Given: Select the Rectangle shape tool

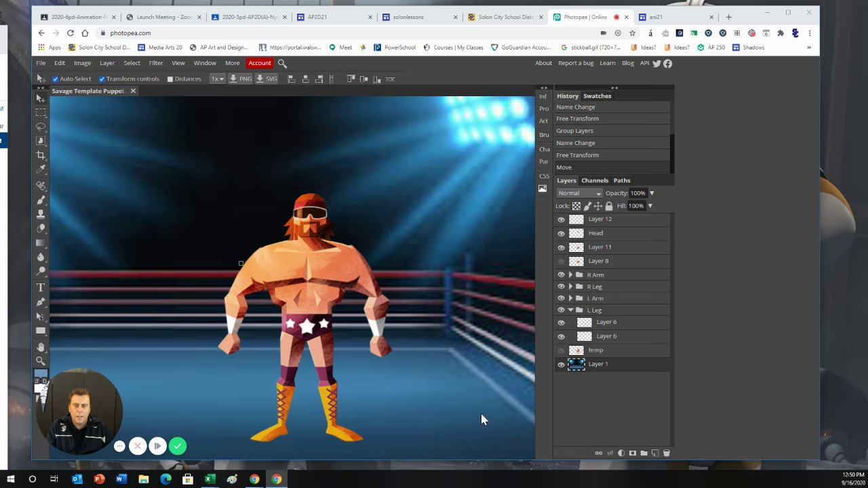Looking at the screenshot, I should tap(41, 331).
